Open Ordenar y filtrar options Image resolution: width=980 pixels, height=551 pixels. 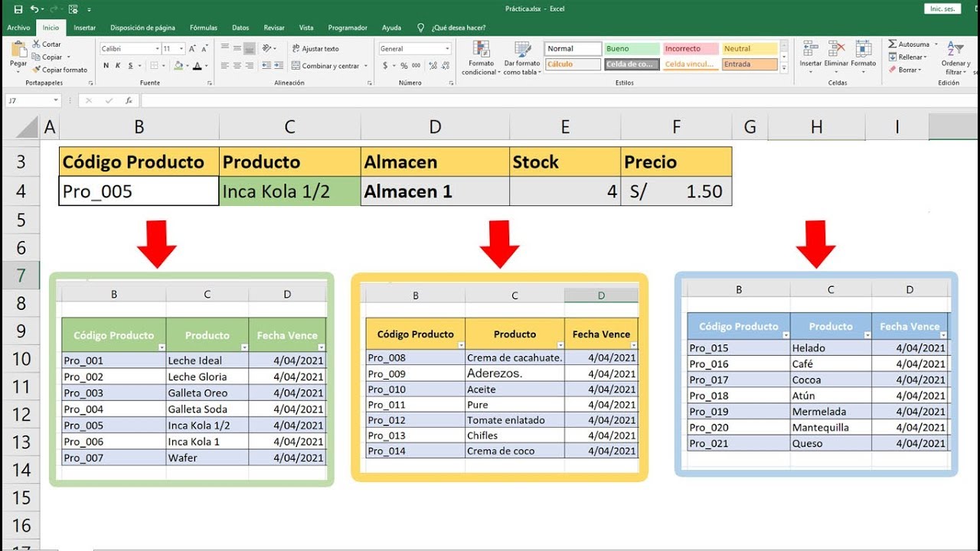(955, 58)
